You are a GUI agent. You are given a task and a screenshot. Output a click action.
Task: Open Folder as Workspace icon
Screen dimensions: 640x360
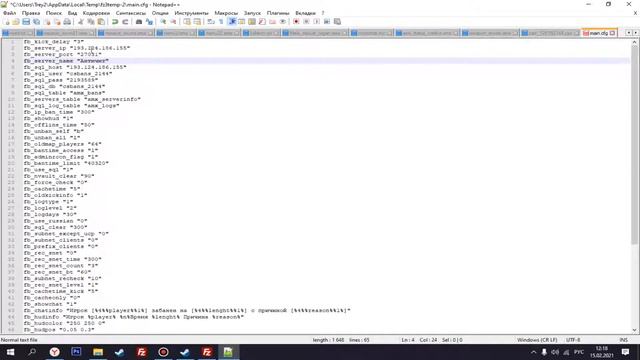pyautogui.click(x=272, y=22)
